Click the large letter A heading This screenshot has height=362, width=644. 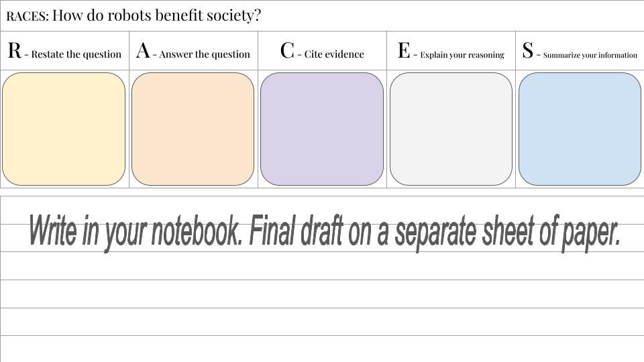click(142, 50)
